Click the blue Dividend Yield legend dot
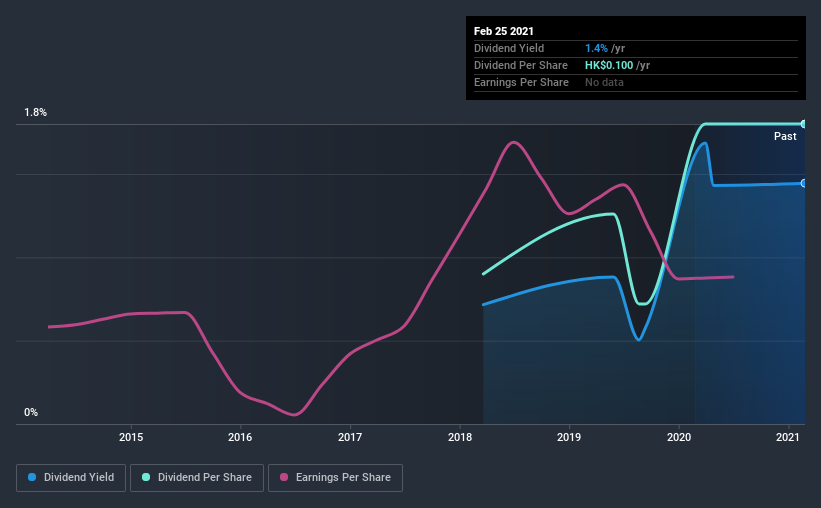 (32, 477)
